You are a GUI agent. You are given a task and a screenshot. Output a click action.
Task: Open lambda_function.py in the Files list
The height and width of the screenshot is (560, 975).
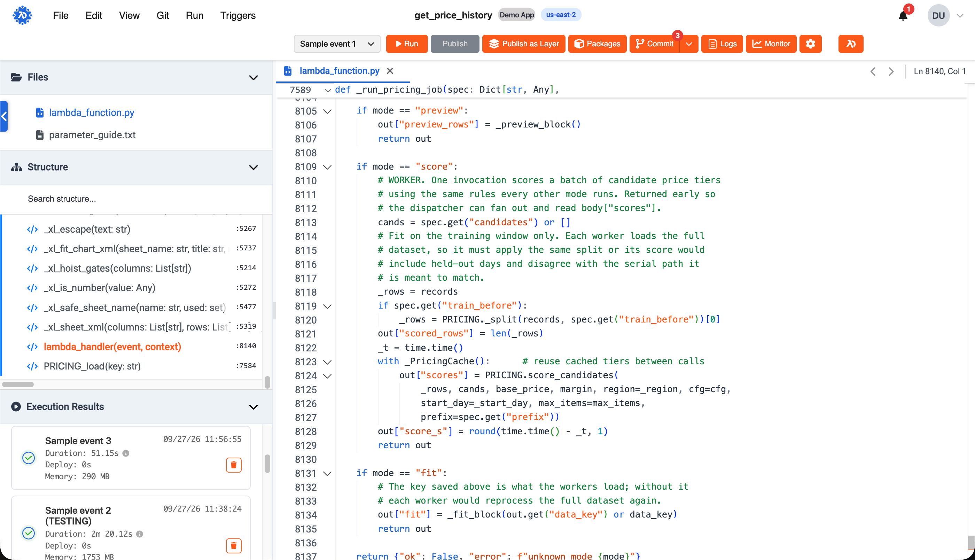[x=92, y=113]
